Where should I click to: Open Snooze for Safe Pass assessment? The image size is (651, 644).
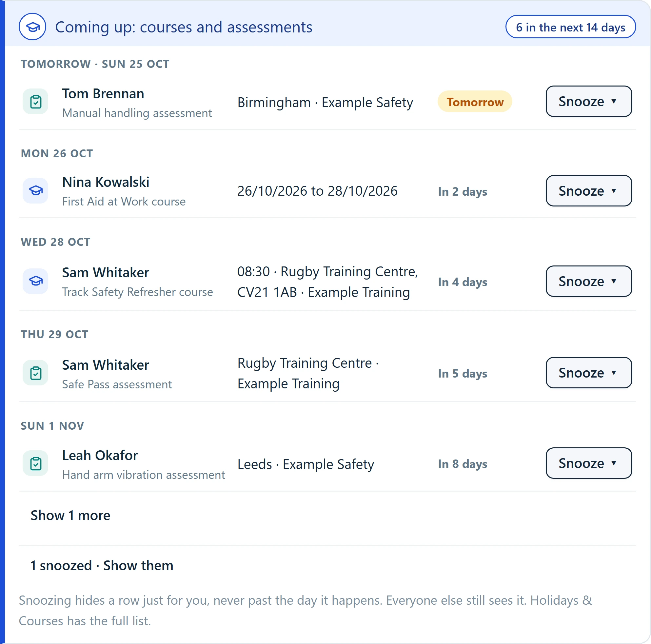click(589, 373)
